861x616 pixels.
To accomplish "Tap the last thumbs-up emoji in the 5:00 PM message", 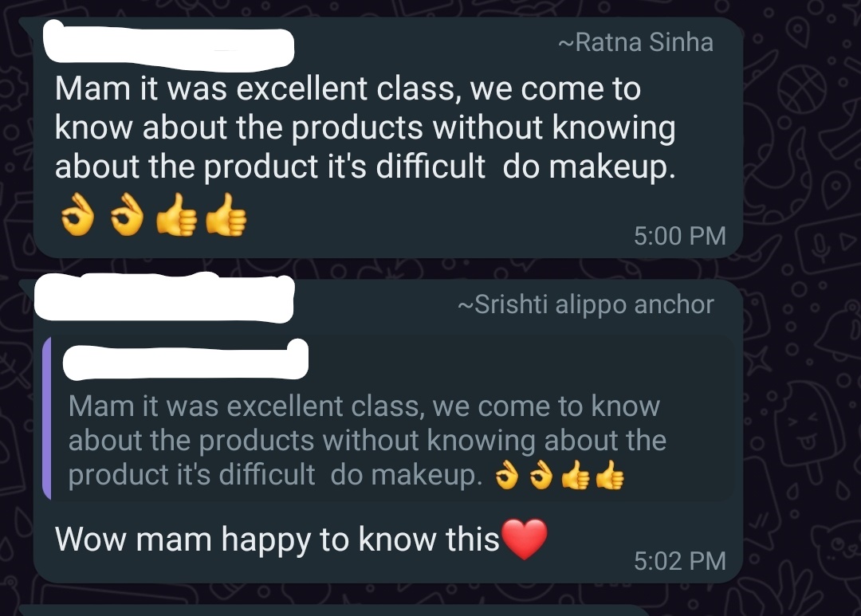I will click(x=226, y=214).
